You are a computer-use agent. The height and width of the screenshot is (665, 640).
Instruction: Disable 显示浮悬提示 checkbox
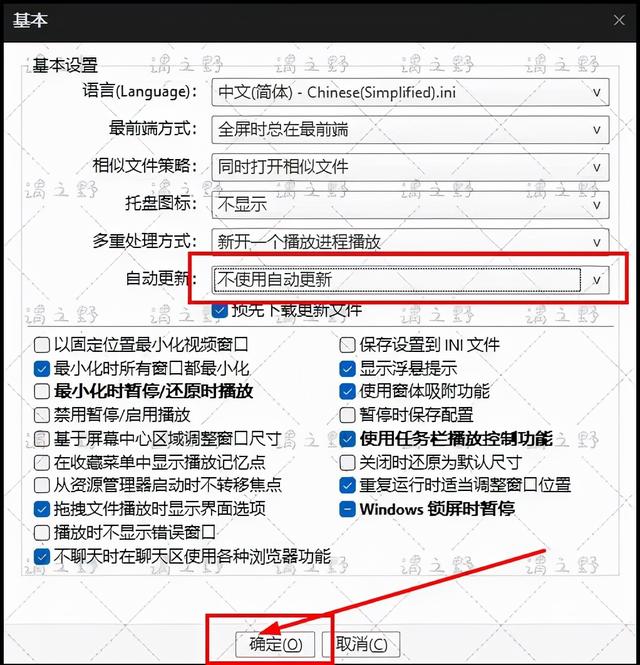(347, 369)
